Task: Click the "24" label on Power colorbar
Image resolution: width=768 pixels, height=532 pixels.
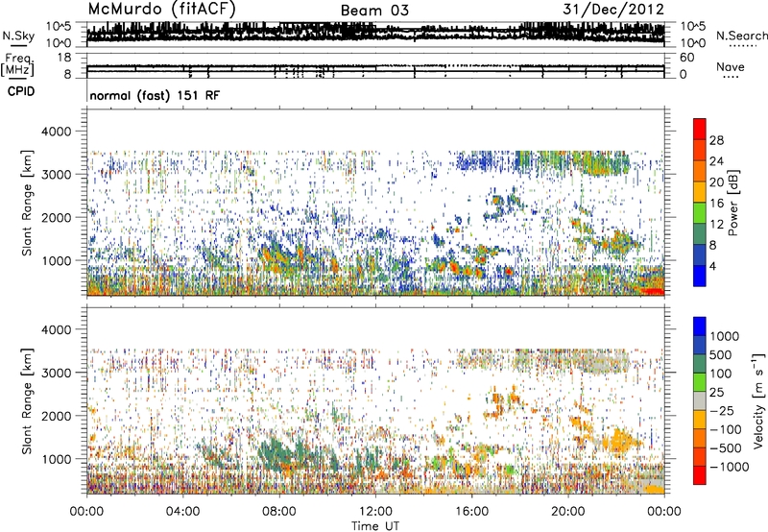Action: pos(716,161)
